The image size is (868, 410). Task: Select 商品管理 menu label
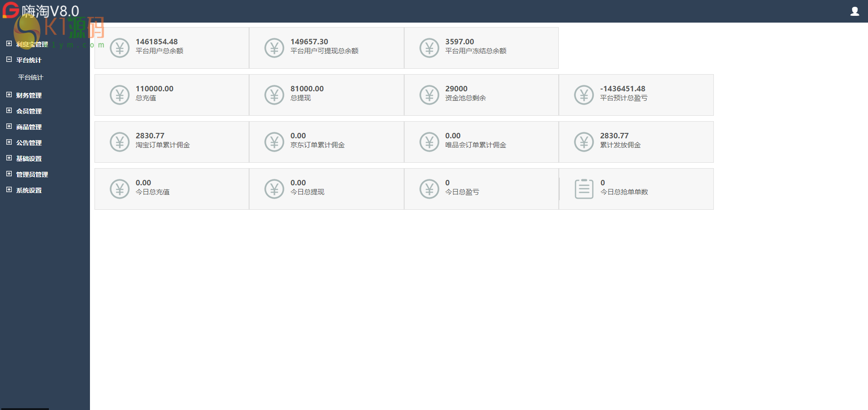(29, 127)
